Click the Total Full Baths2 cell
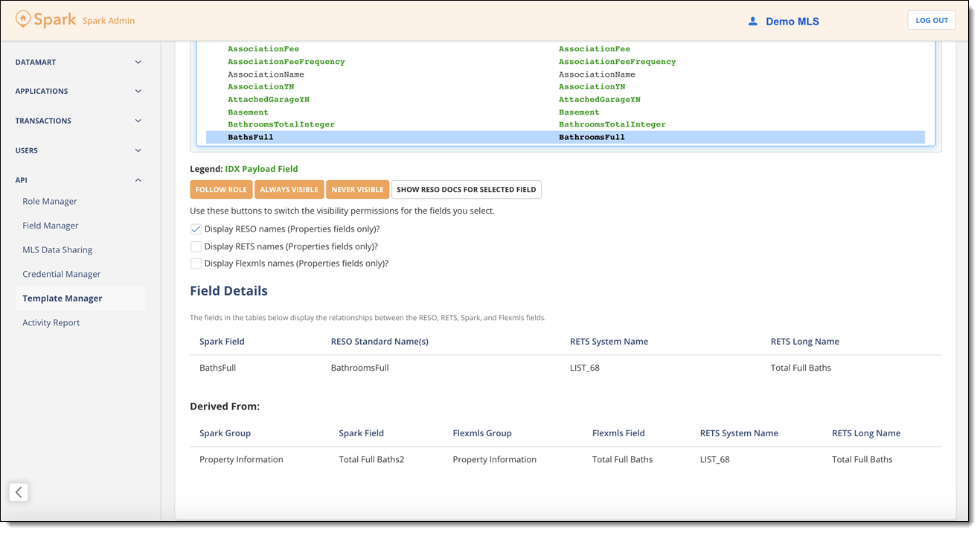 (371, 459)
